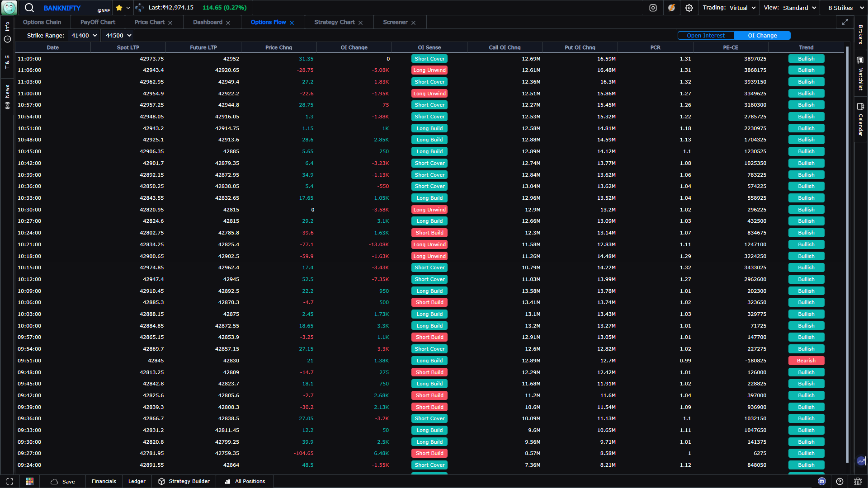Open the 41400 strike range dropdown
The height and width of the screenshot is (488, 868).
tap(84, 35)
